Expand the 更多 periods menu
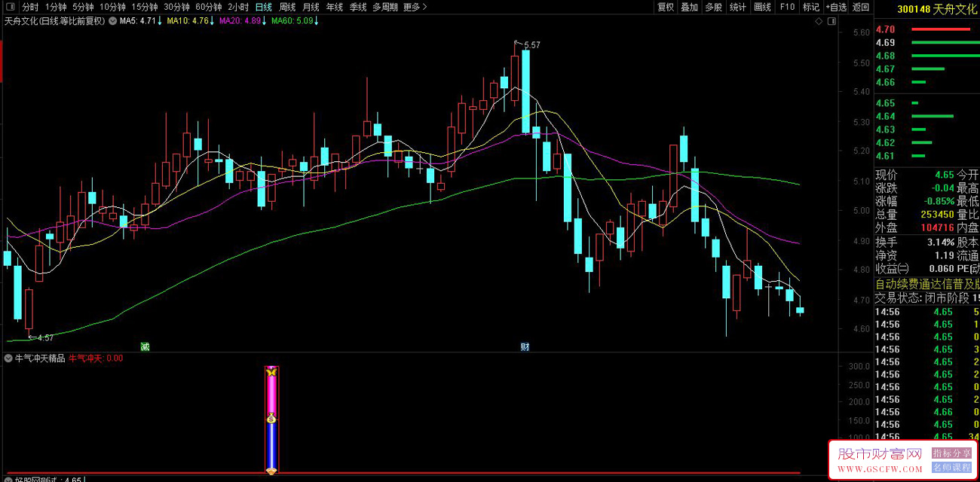Image resolution: width=980 pixels, height=482 pixels. 415,7
